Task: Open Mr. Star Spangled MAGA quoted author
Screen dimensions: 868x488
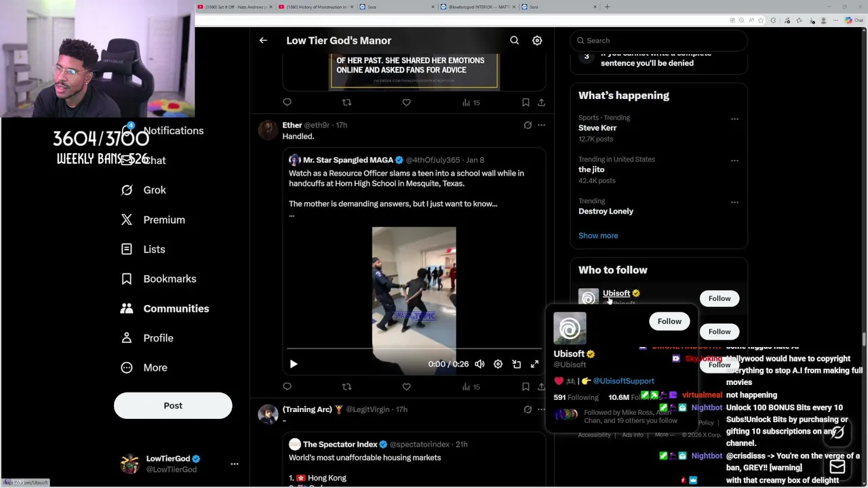Action: [x=348, y=160]
